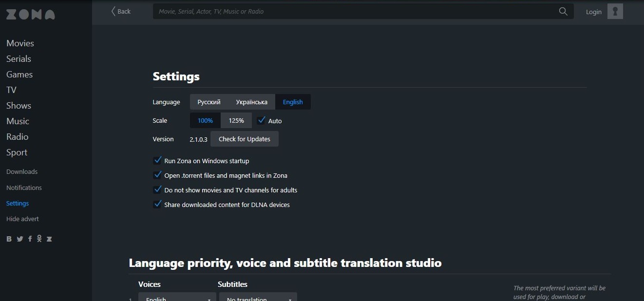This screenshot has height=301, width=644.
Task: Open the Odnoklassniki social icon
Action: coord(39,239)
